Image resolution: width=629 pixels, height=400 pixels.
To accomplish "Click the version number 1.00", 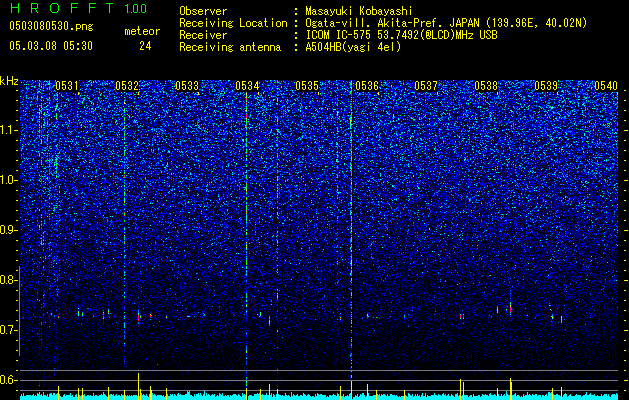I will point(136,9).
